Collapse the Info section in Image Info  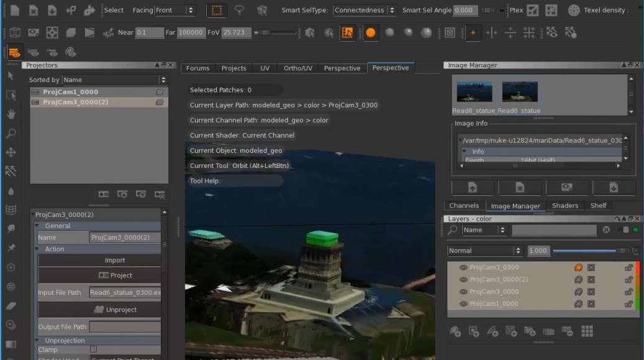click(x=465, y=152)
